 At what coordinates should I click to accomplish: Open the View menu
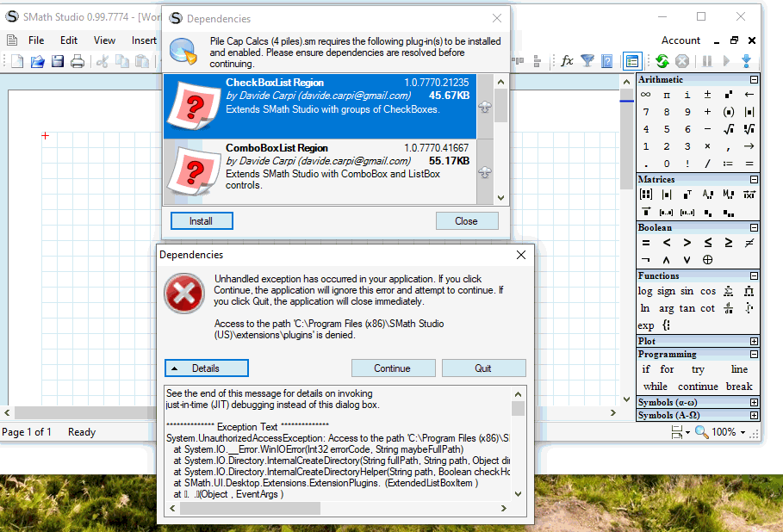tap(104, 40)
